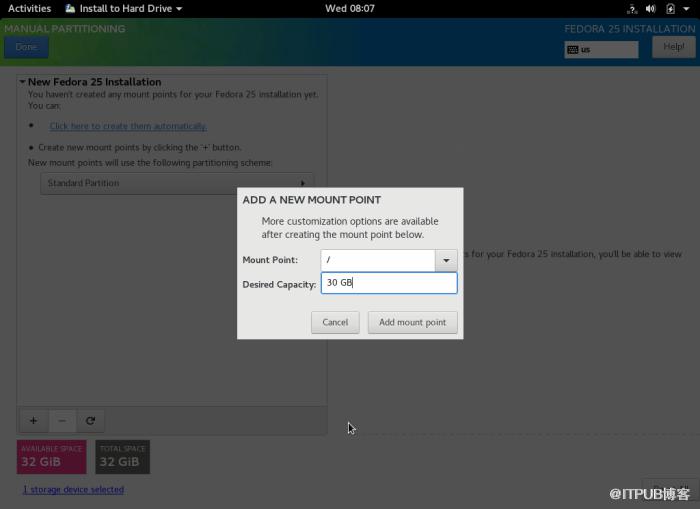Click the MANUAL PARTITIONING heading
Image resolution: width=700 pixels, height=509 pixels.
[x=65, y=29]
